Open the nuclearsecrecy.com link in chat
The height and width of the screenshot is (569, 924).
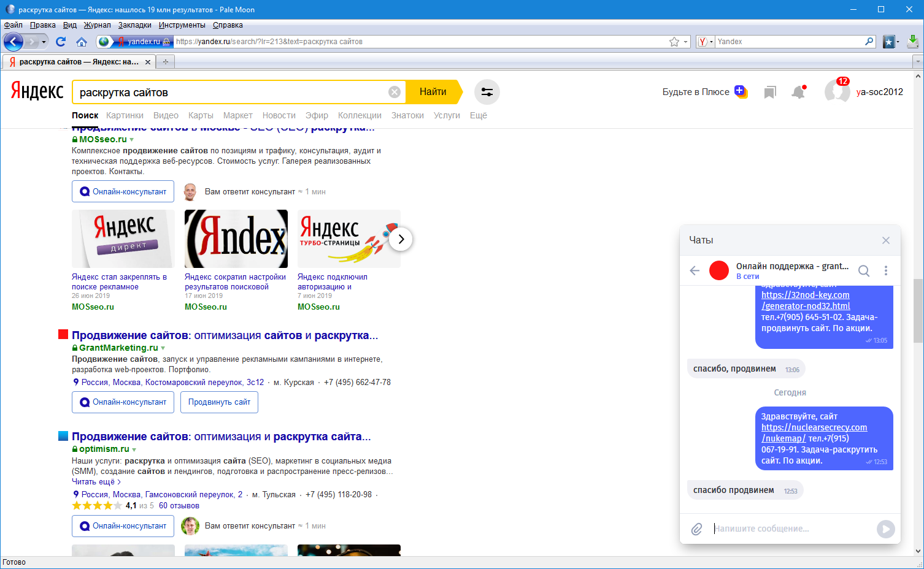click(814, 433)
